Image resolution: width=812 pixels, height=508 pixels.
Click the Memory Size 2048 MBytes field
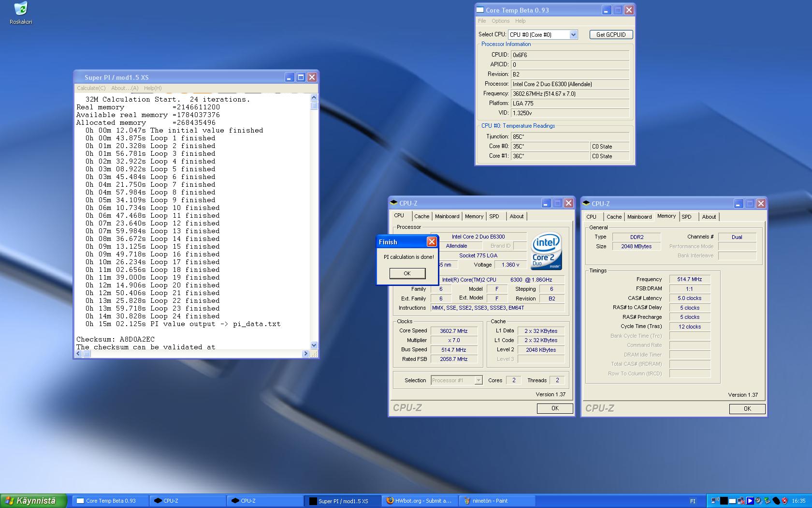point(636,246)
